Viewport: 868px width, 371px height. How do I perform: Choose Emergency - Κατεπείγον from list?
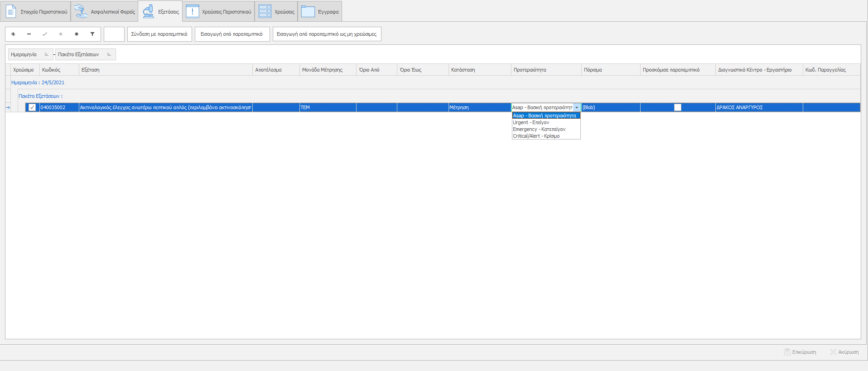coord(539,129)
